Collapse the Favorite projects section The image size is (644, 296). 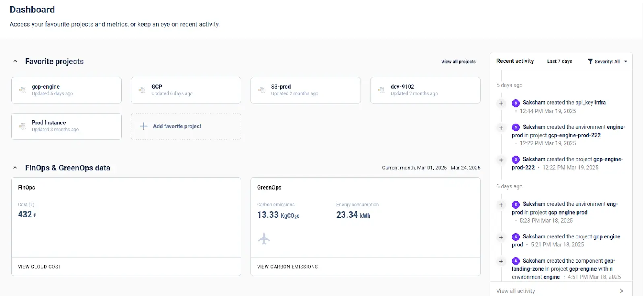15,62
